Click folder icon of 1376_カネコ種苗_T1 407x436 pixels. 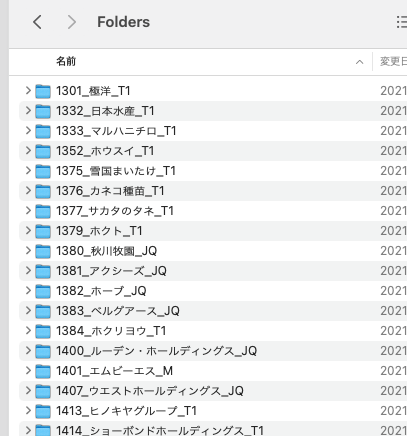click(x=43, y=191)
